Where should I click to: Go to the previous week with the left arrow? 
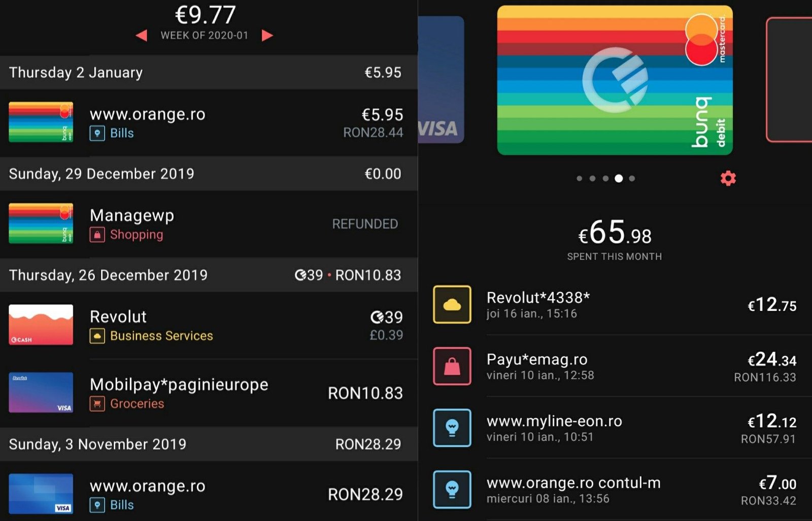click(142, 36)
